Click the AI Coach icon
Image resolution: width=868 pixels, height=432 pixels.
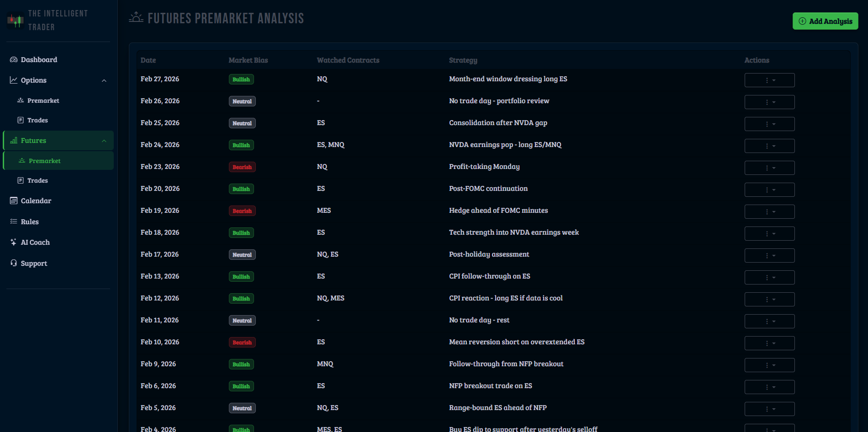pos(13,242)
